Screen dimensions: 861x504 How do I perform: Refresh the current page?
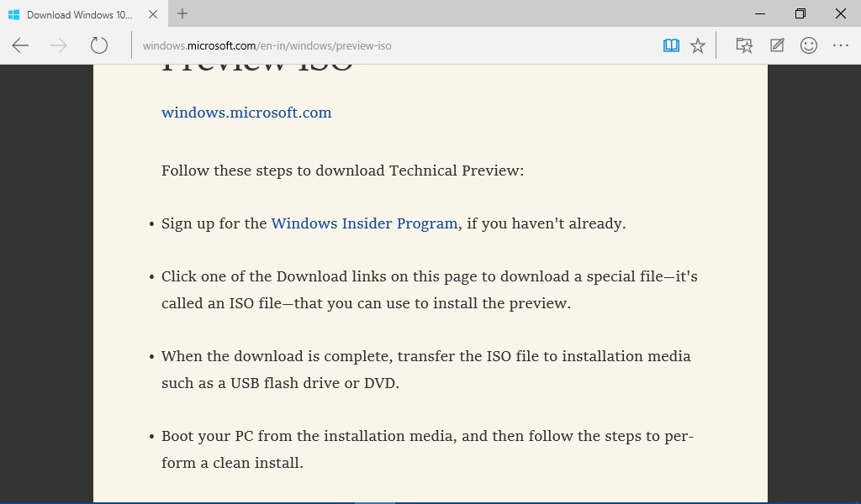pos(99,45)
